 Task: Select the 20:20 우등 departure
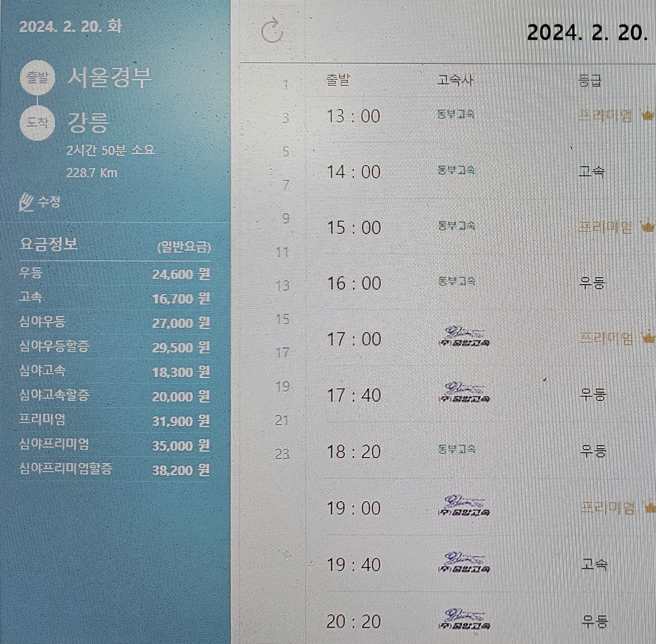[353, 621]
